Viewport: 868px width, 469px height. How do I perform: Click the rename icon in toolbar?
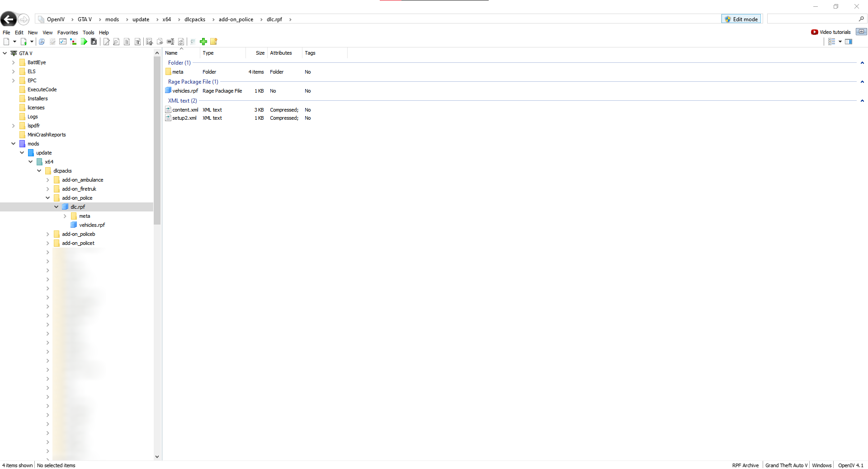tap(170, 42)
